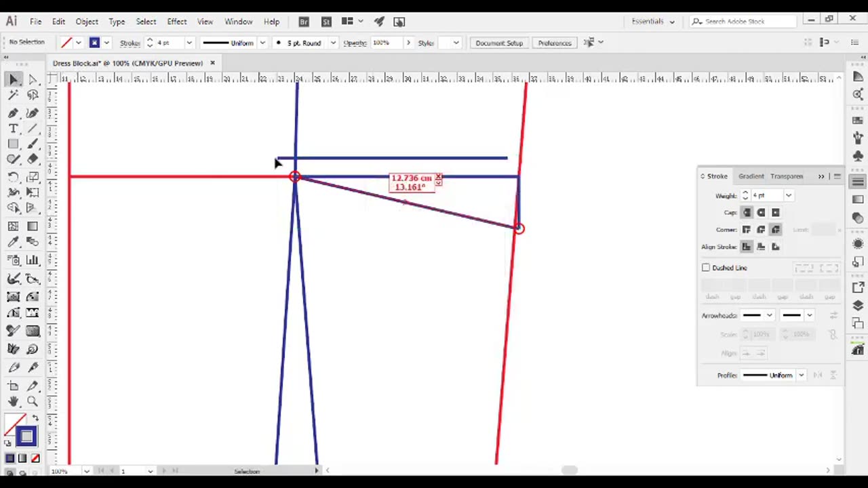This screenshot has height=488, width=868.
Task: Open Profile Uniform dropdown in Stroke panel
Action: click(x=801, y=375)
